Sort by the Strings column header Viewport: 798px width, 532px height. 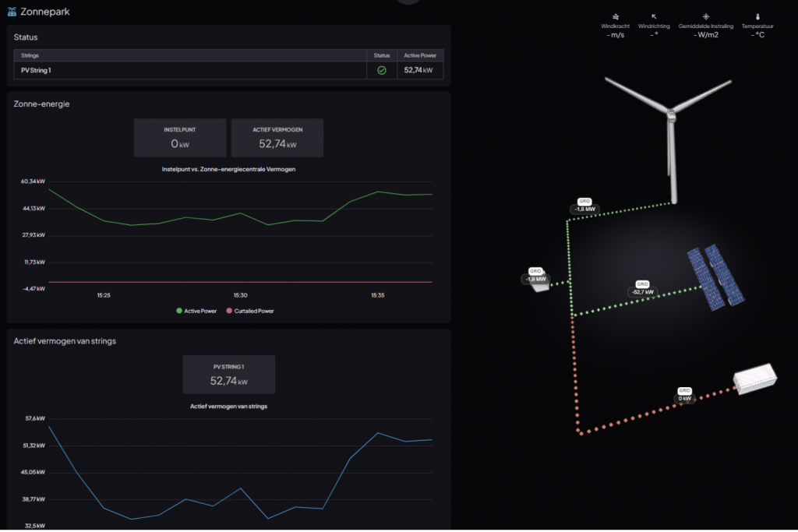click(31, 55)
